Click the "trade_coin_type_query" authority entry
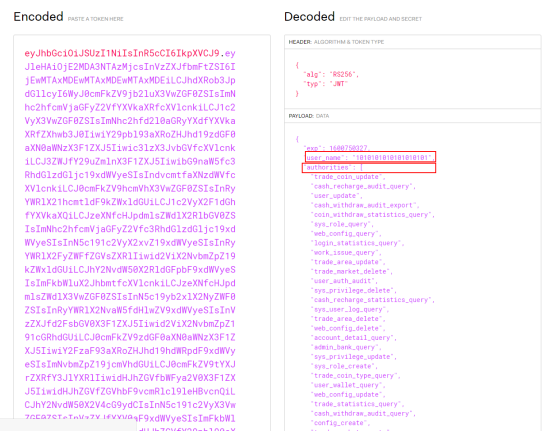 click(355, 376)
